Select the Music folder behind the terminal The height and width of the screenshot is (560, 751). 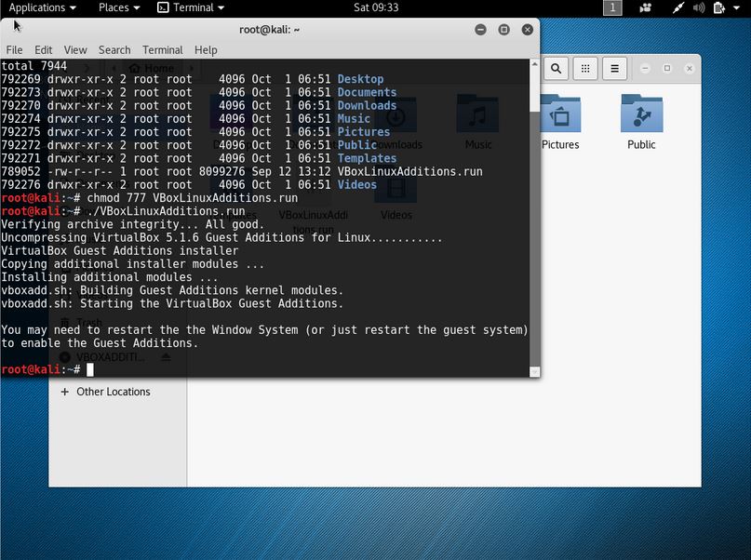(477, 123)
